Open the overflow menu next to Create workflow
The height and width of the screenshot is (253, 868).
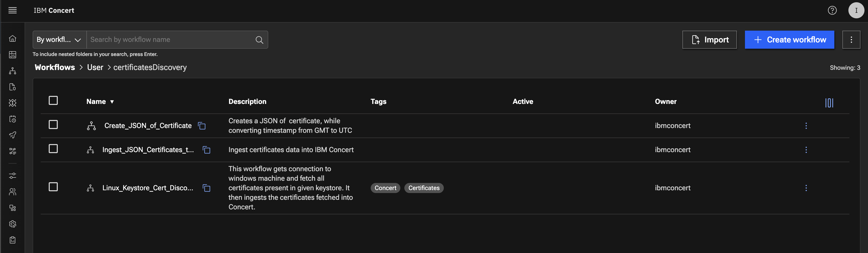[x=851, y=40]
